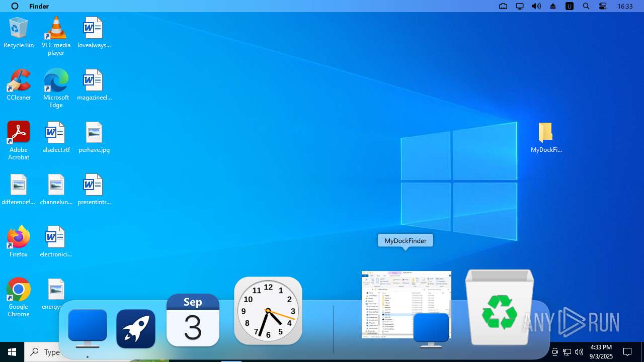
Task: Click the display monitor icon in menu bar
Action: tap(520, 6)
